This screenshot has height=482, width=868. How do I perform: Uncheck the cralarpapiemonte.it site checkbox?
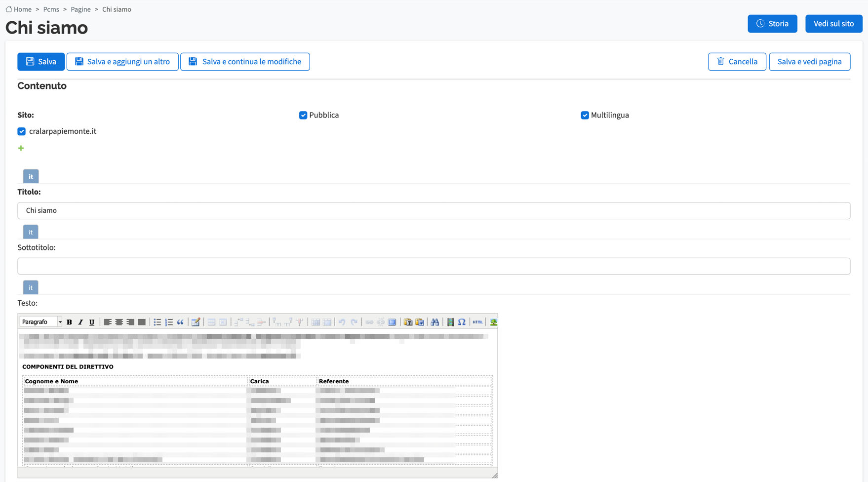pos(21,131)
